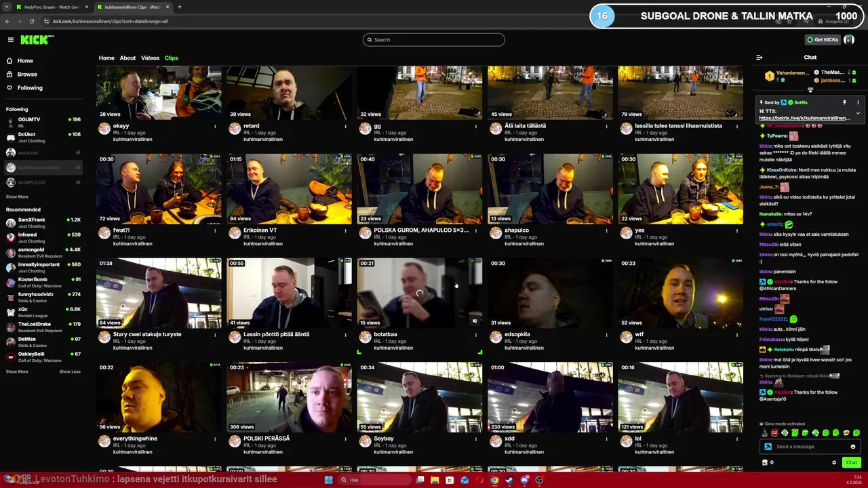Open infrared channel in Recommended list

tap(43, 237)
